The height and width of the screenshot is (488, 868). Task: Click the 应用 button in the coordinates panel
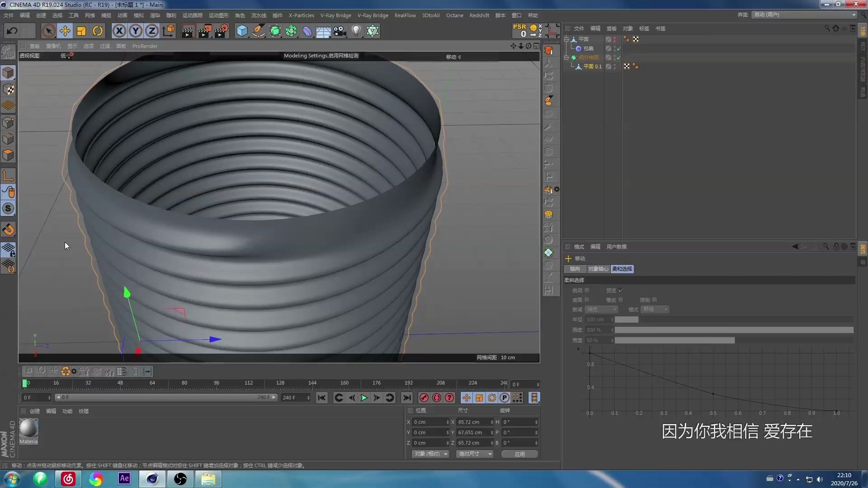point(519,454)
